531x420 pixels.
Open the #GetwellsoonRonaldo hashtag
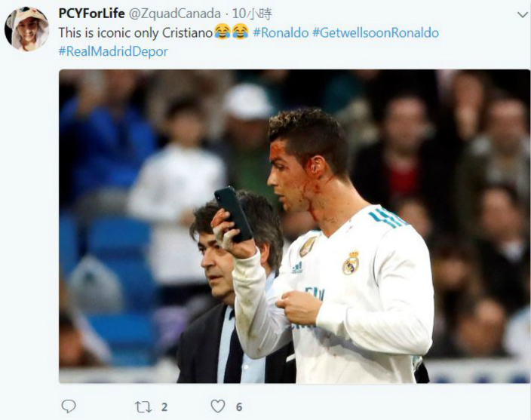(x=376, y=33)
